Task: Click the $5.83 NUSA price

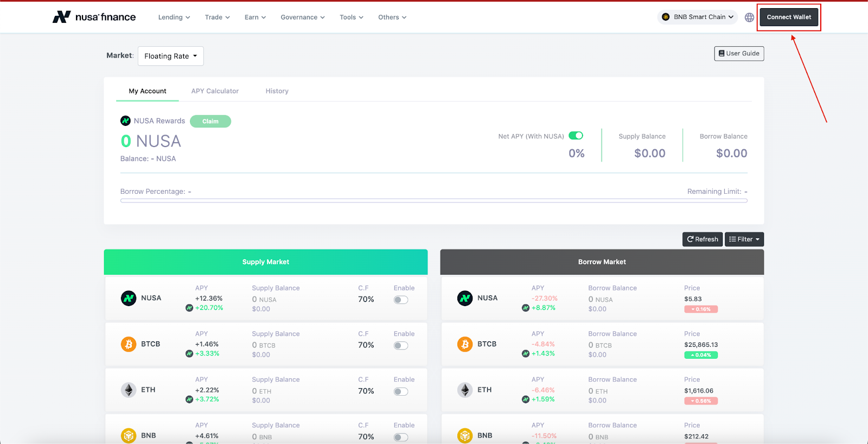Action: pyautogui.click(x=693, y=299)
